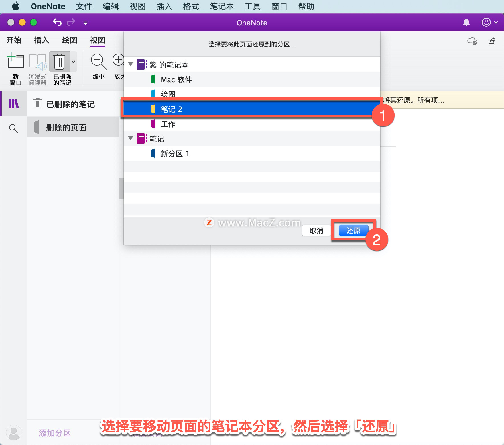Open search via sidebar magnifier icon
Screen dimensions: 504x445
pyautogui.click(x=13, y=128)
